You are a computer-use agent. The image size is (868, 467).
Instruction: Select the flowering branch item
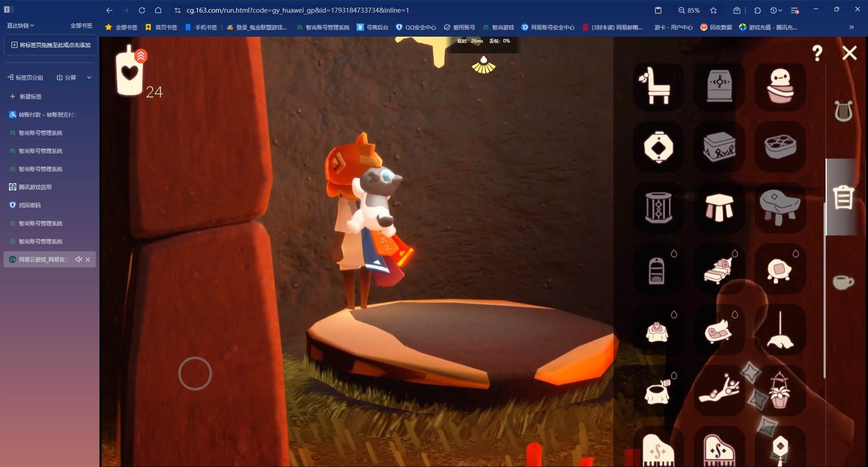719,391
